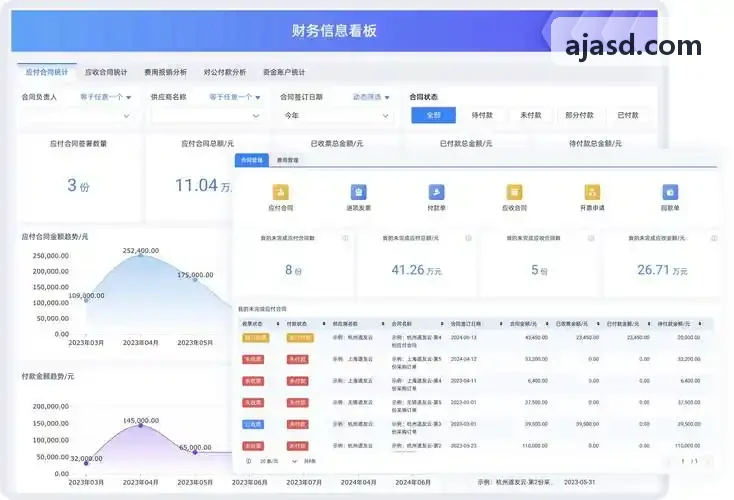Sort by the 合同名称 column sort icon

tap(442, 324)
